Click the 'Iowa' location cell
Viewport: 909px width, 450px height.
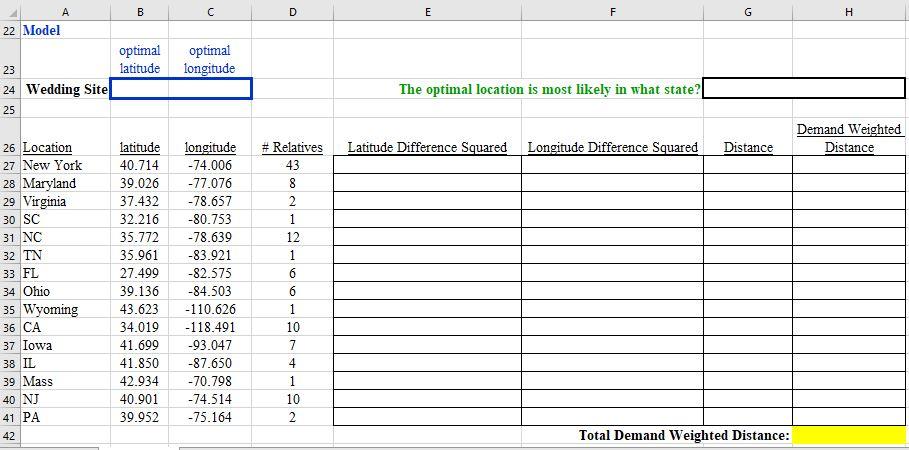[66, 345]
